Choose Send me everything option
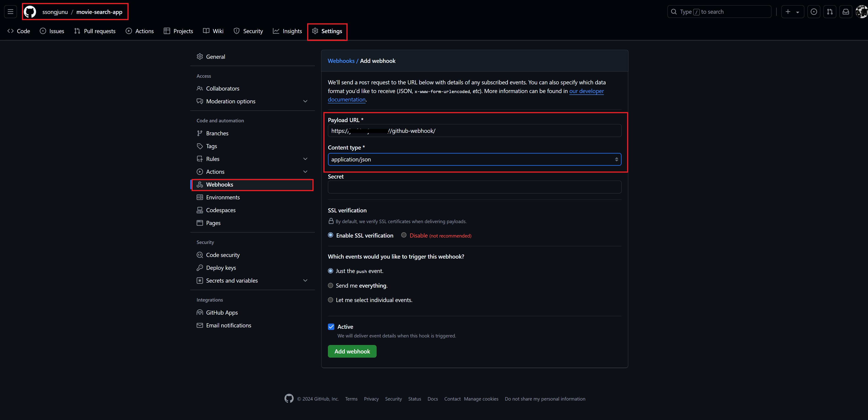The width and height of the screenshot is (868, 420). [331, 285]
